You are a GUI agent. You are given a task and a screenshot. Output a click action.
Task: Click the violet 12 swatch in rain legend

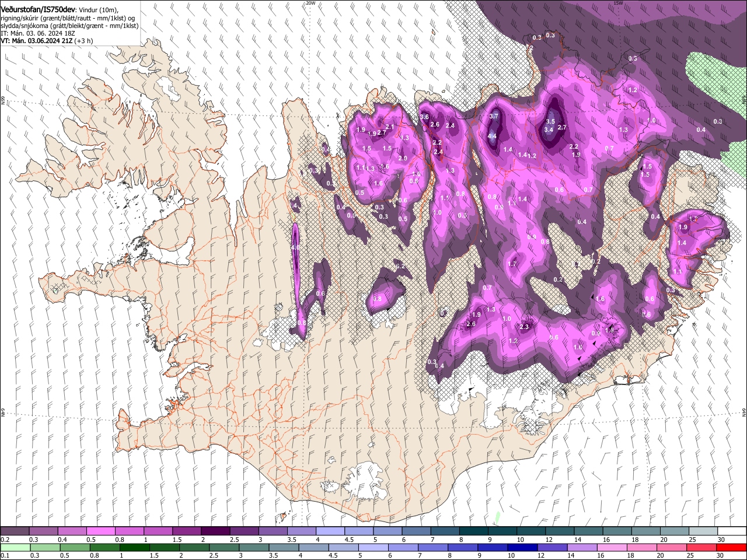point(552,547)
